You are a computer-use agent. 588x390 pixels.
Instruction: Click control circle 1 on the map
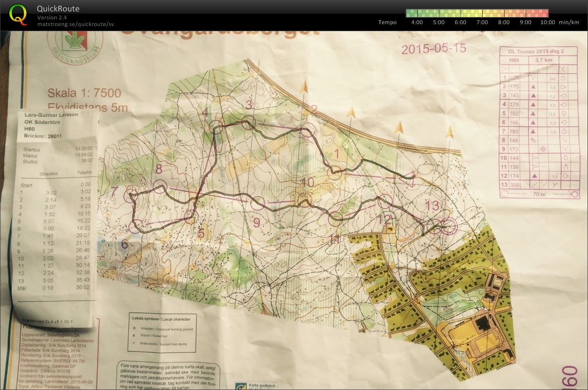tap(335, 172)
